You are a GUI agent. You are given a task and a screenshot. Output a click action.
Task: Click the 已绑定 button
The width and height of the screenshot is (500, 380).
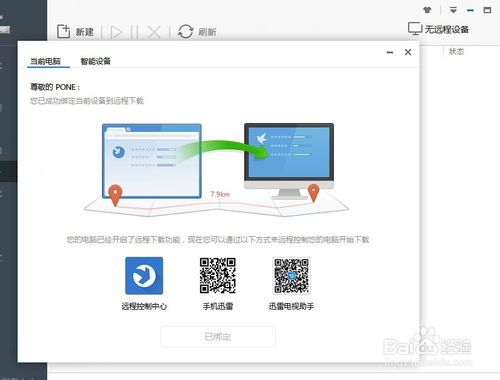[218, 337]
